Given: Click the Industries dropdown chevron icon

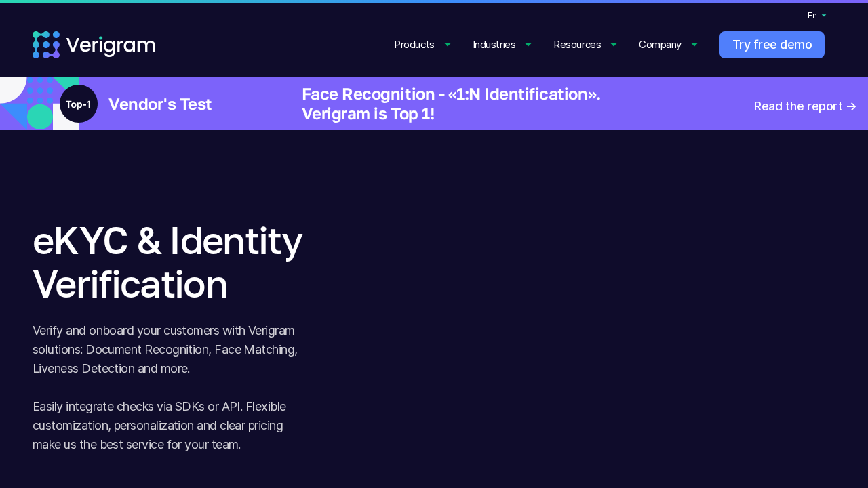Looking at the screenshot, I should click(x=528, y=44).
